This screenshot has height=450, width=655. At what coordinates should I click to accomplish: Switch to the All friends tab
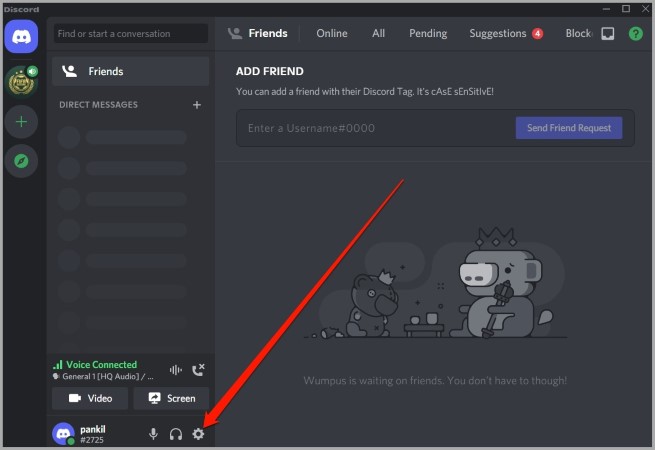(378, 33)
